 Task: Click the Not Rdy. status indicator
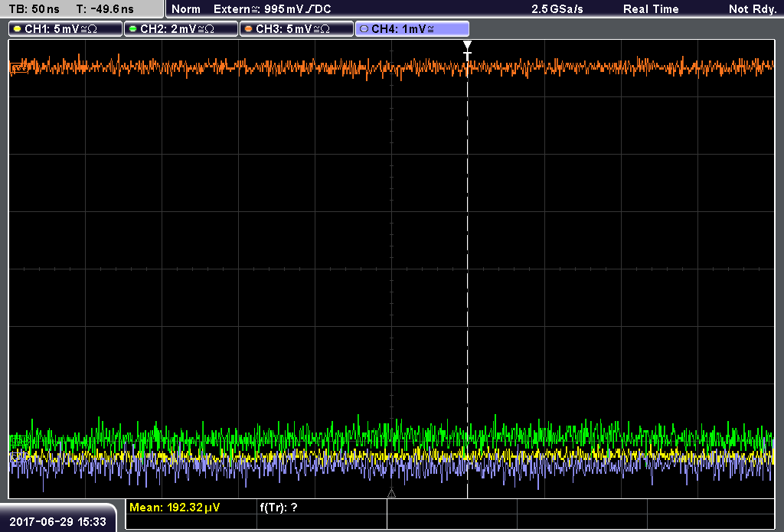[753, 9]
